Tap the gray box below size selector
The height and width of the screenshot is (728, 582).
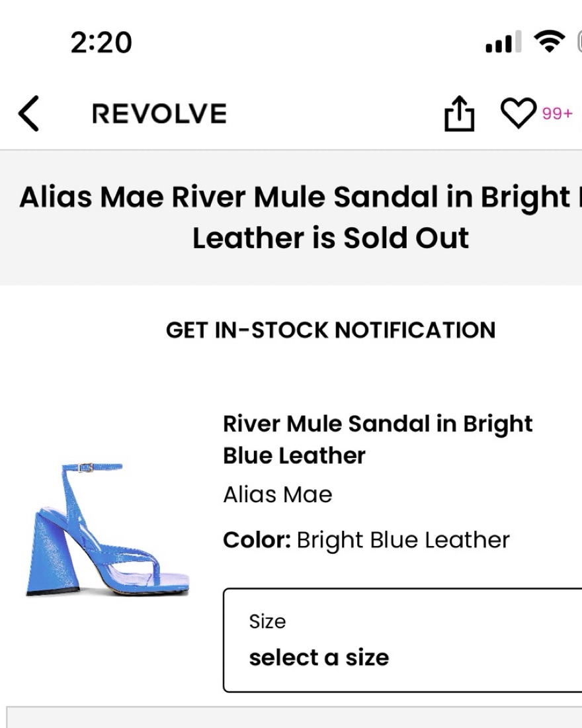click(294, 718)
